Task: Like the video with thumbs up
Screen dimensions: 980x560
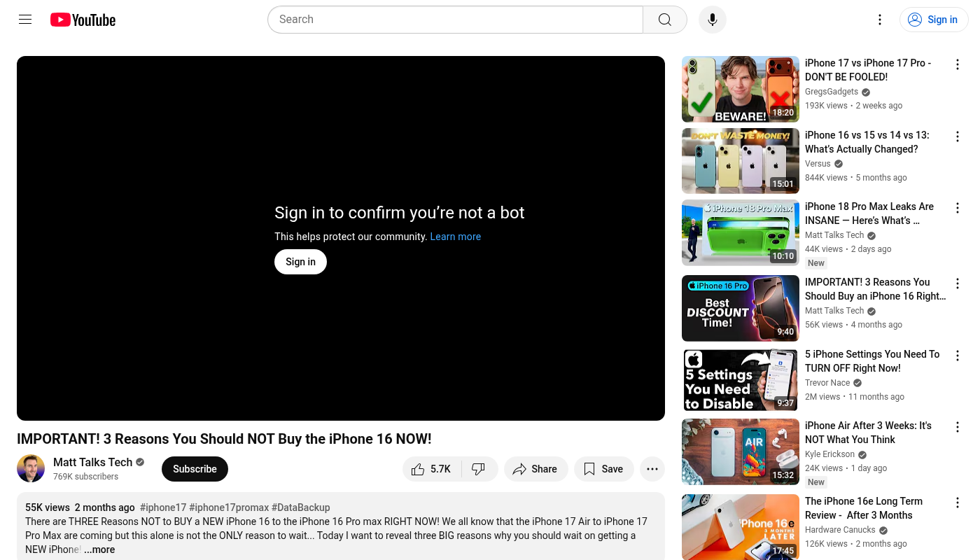Action: click(x=432, y=469)
